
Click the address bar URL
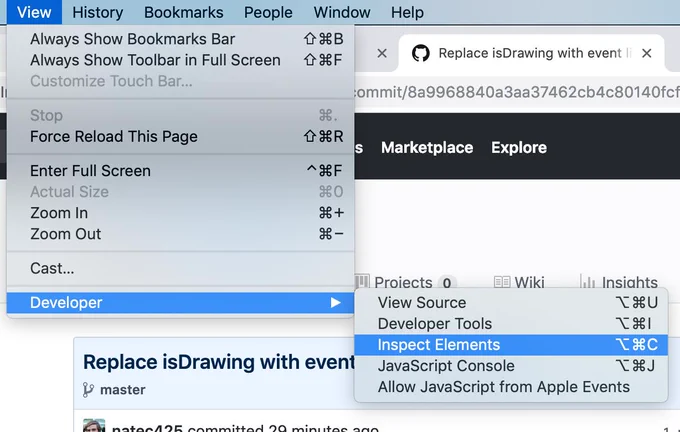516,92
